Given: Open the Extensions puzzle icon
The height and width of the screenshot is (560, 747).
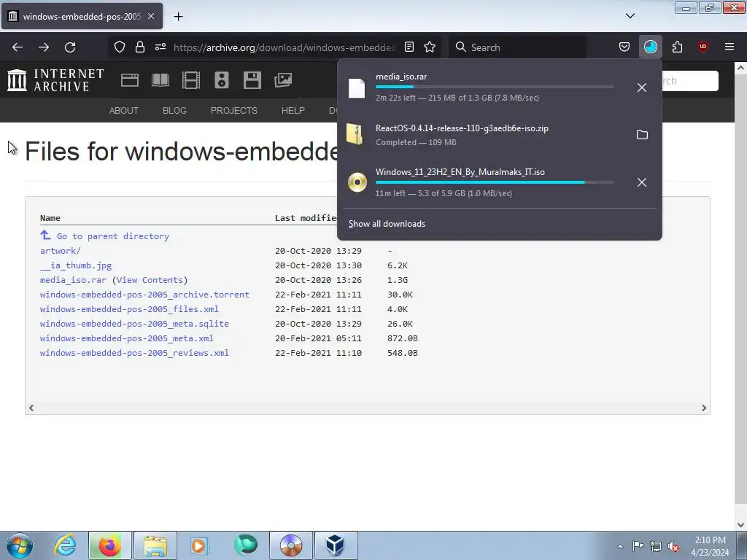Looking at the screenshot, I should [677, 47].
